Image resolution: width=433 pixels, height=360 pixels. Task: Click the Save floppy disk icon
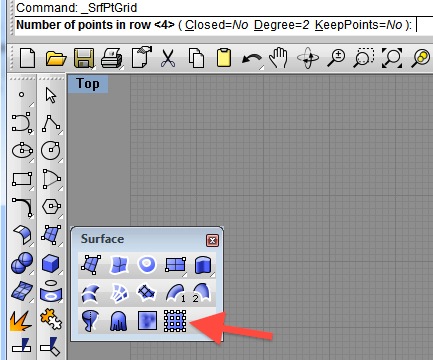(x=84, y=58)
